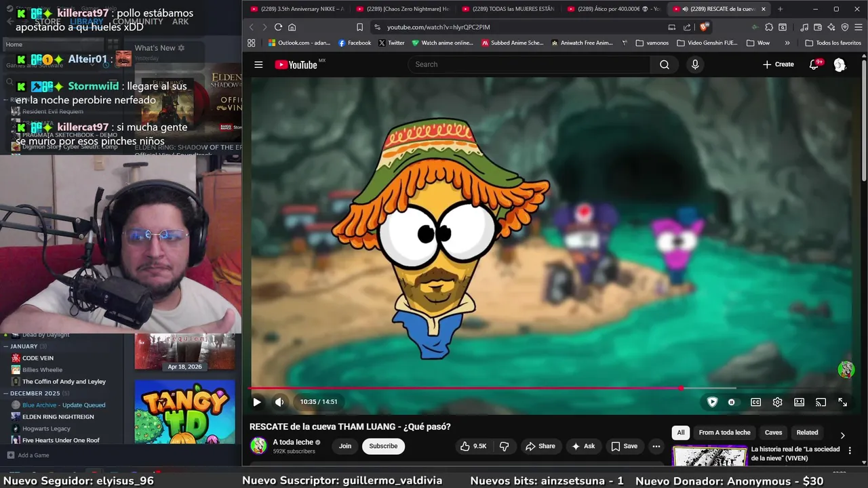Open YouTube account avatar menu
Image resolution: width=868 pixels, height=488 pixels.
pyautogui.click(x=840, y=64)
